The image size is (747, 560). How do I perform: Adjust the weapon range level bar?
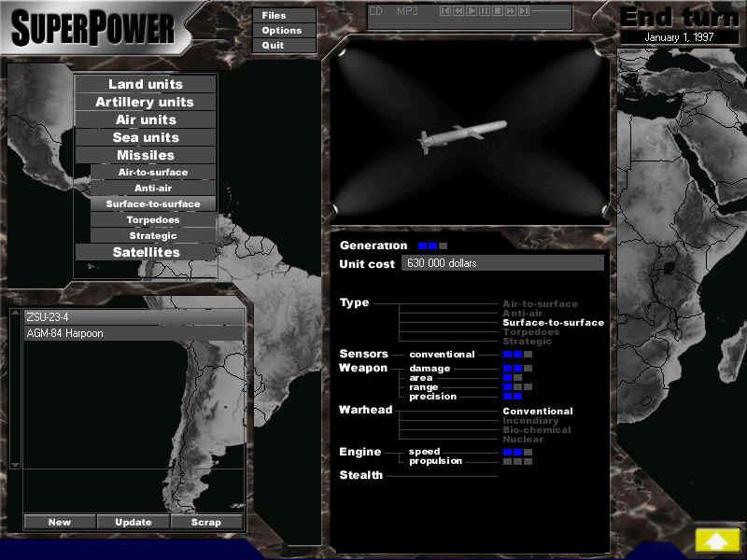(517, 387)
